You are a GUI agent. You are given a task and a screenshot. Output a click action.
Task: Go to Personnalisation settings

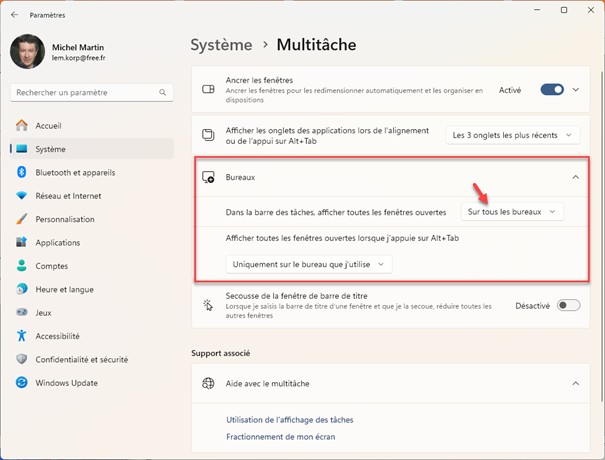(x=64, y=219)
